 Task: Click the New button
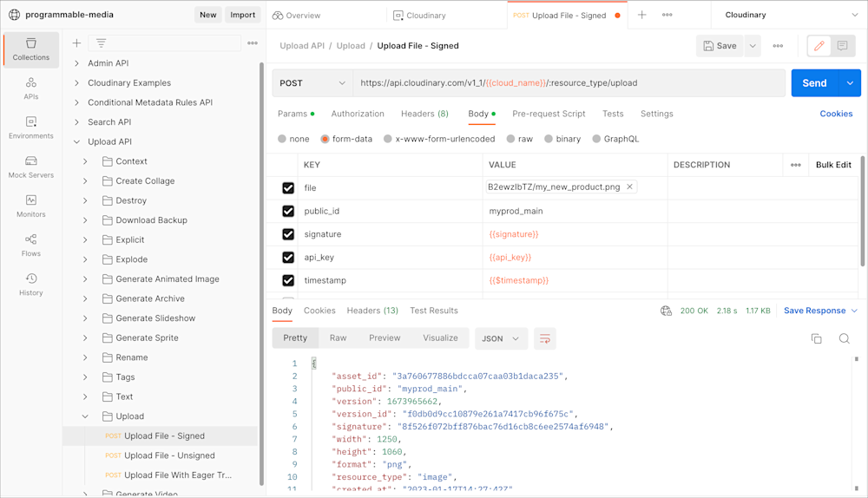click(208, 15)
